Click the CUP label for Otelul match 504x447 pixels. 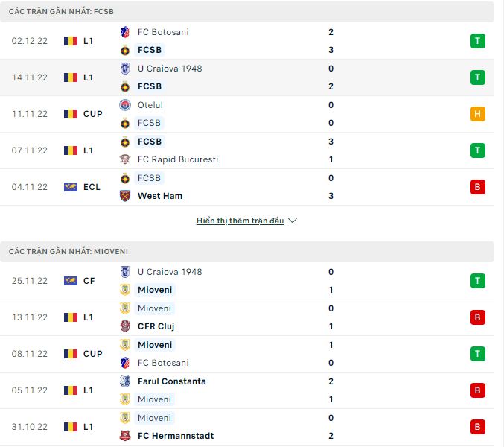pos(93,114)
